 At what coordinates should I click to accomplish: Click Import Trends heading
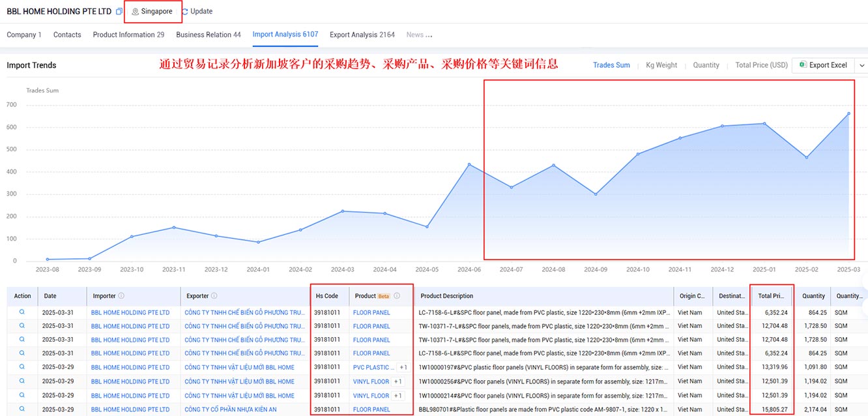31,65
